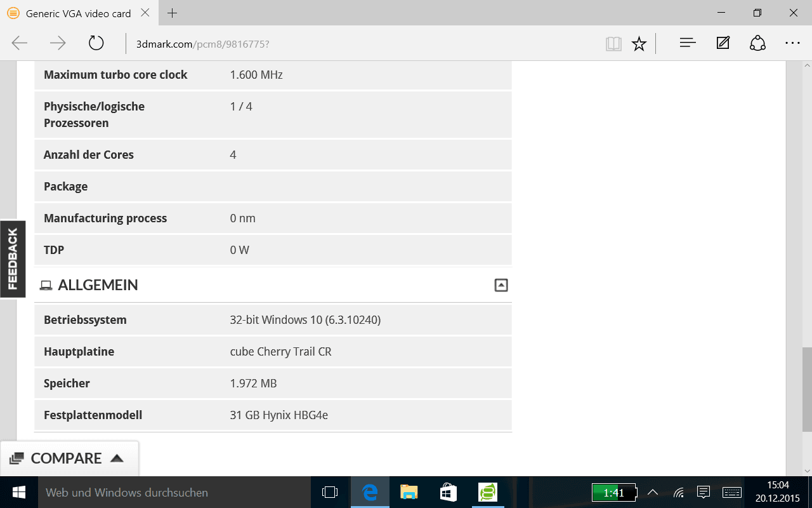This screenshot has width=812, height=508.
Task: Open the Edge share icon
Action: point(757,43)
